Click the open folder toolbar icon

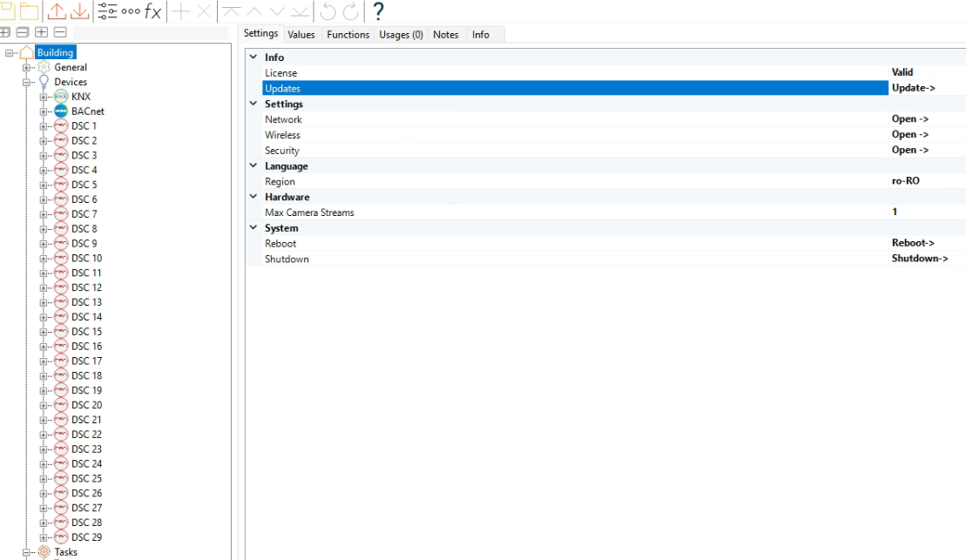29,10
